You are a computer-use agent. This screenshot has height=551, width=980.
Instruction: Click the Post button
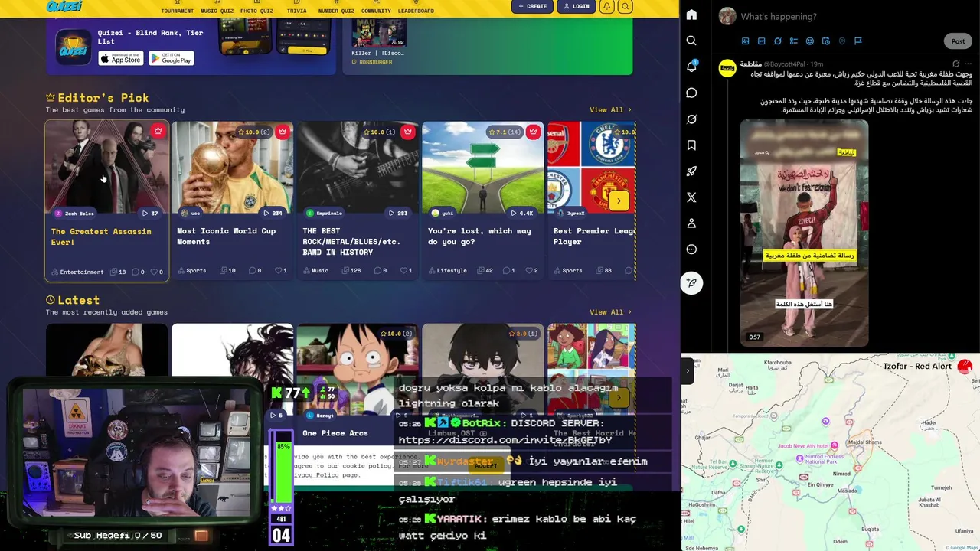point(958,41)
